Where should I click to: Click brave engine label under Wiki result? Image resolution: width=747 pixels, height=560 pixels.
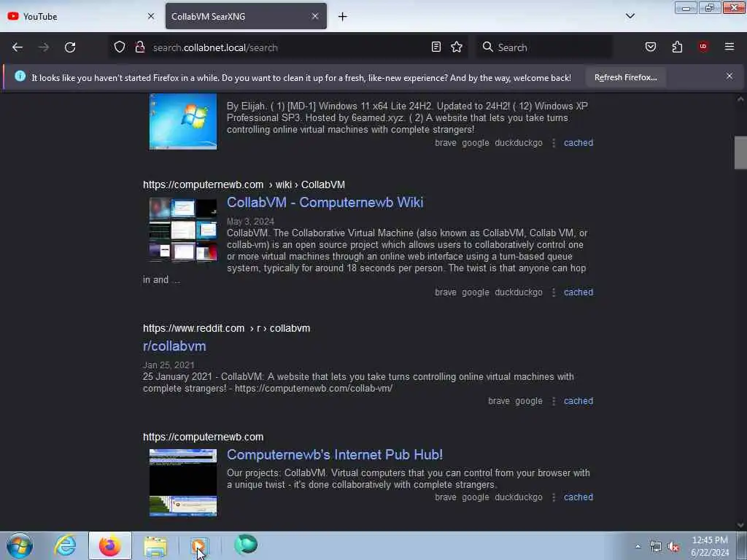(446, 292)
